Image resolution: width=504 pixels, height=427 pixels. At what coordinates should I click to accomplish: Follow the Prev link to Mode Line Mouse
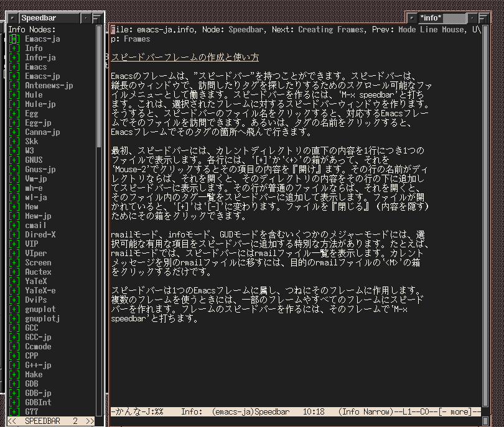coord(432,30)
